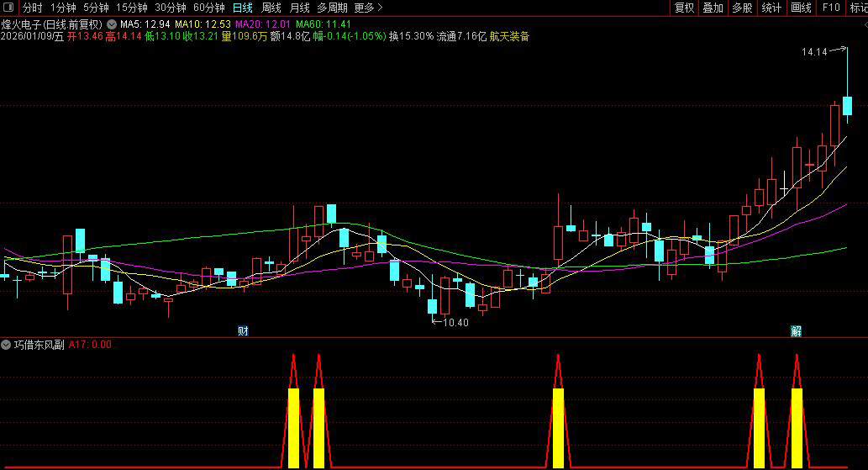Select the 30分钟 period tab
Viewport: 868px width, 470px height.
(x=170, y=8)
